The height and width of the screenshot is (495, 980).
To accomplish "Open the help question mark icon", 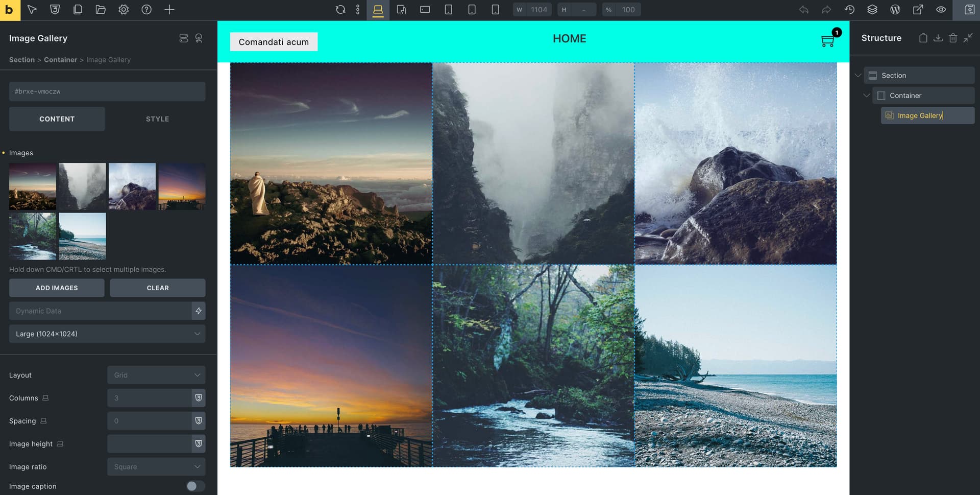I will [146, 10].
